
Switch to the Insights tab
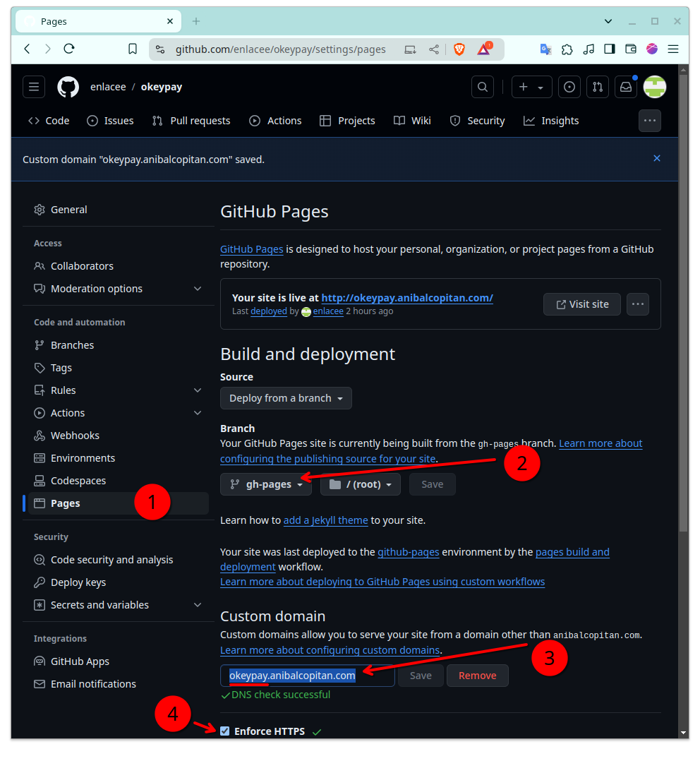pos(551,121)
